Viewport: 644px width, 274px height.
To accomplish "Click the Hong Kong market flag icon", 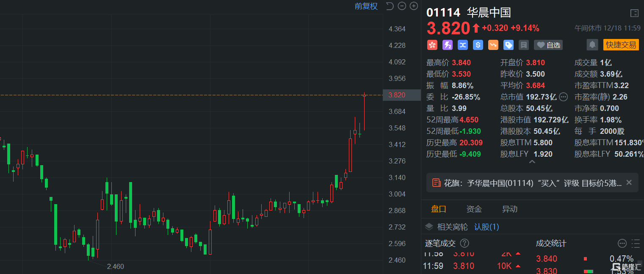I will pyautogui.click(x=432, y=45).
